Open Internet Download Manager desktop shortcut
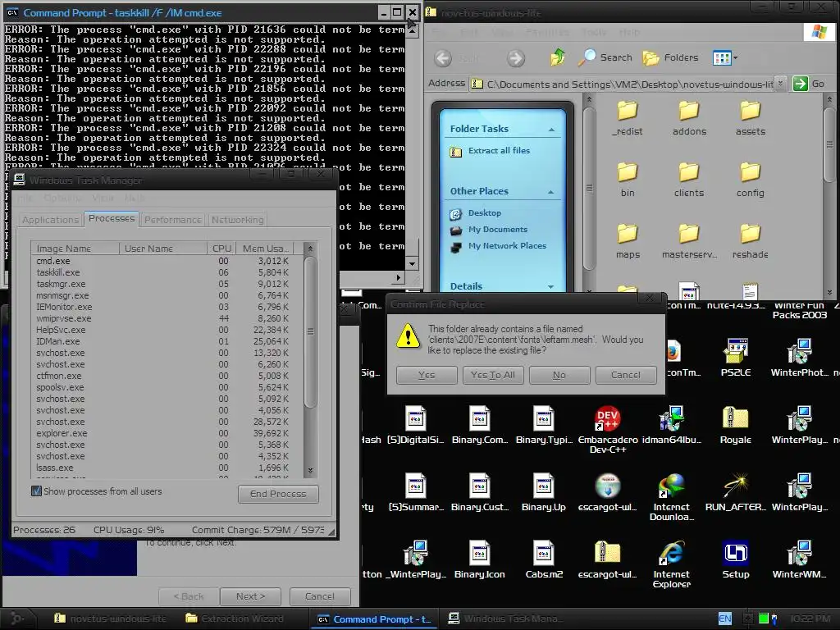Image resolution: width=840 pixels, height=630 pixels. pos(671,497)
